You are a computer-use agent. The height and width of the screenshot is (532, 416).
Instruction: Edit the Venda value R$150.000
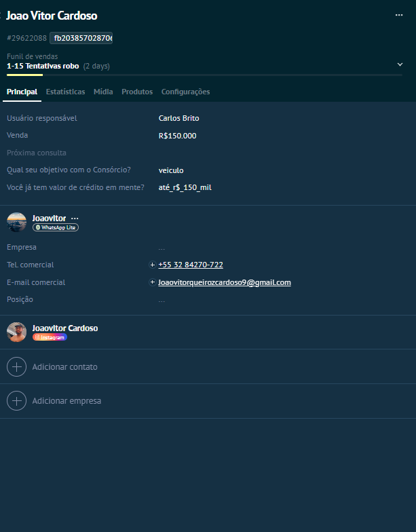tap(177, 136)
